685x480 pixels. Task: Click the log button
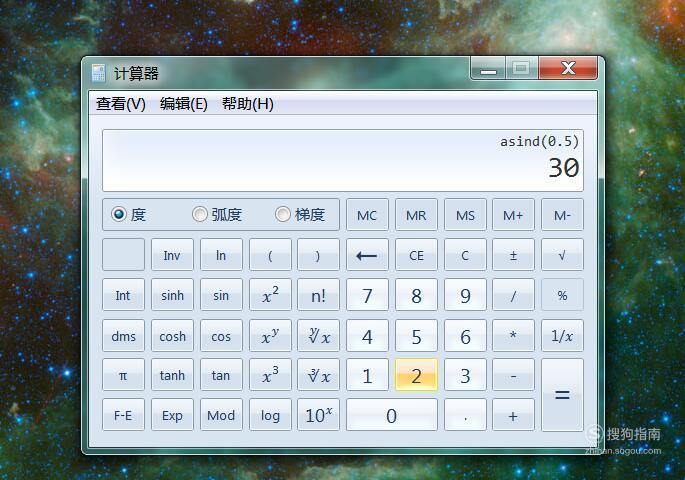[270, 415]
